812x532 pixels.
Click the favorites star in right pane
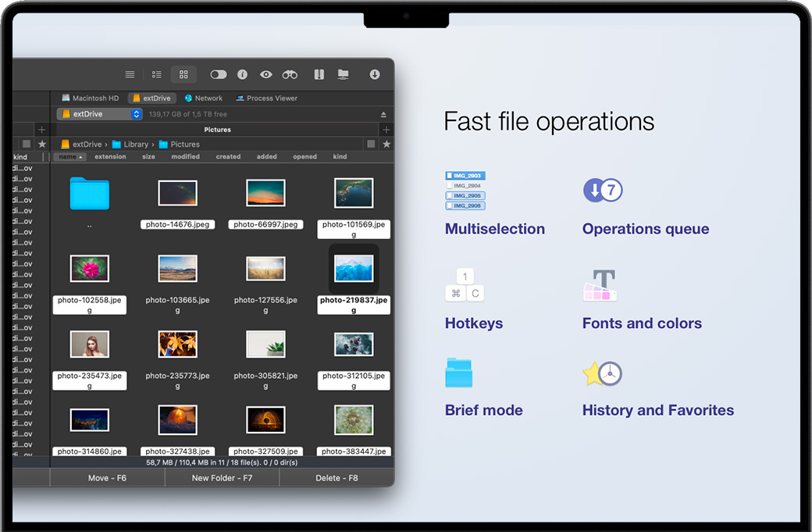(x=386, y=145)
